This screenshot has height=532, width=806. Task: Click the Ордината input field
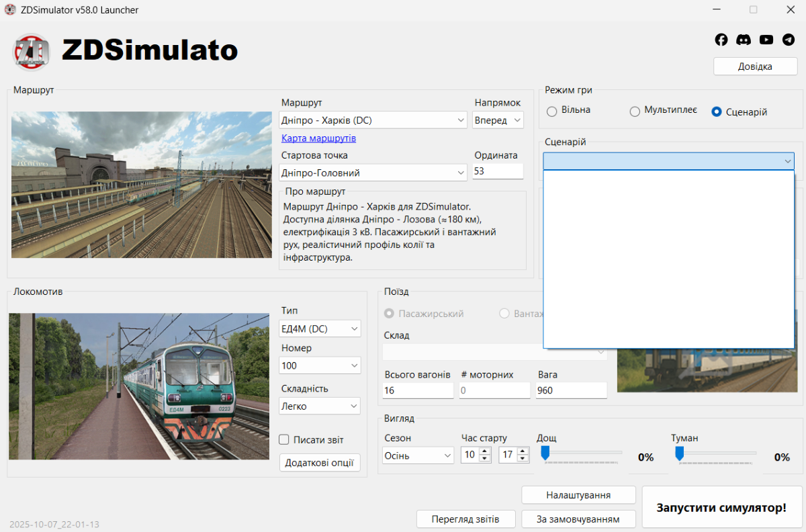pos(497,172)
